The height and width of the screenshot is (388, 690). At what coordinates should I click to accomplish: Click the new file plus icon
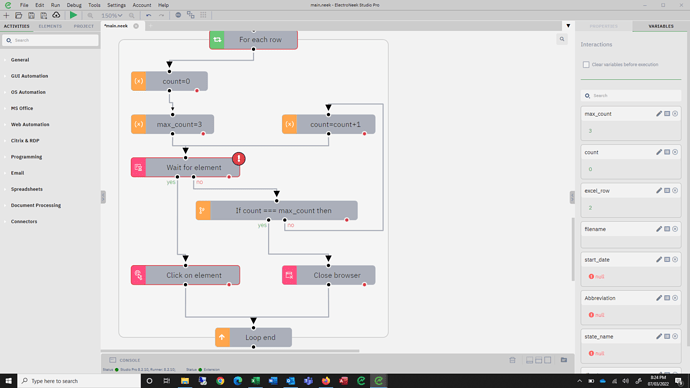click(x=6, y=15)
